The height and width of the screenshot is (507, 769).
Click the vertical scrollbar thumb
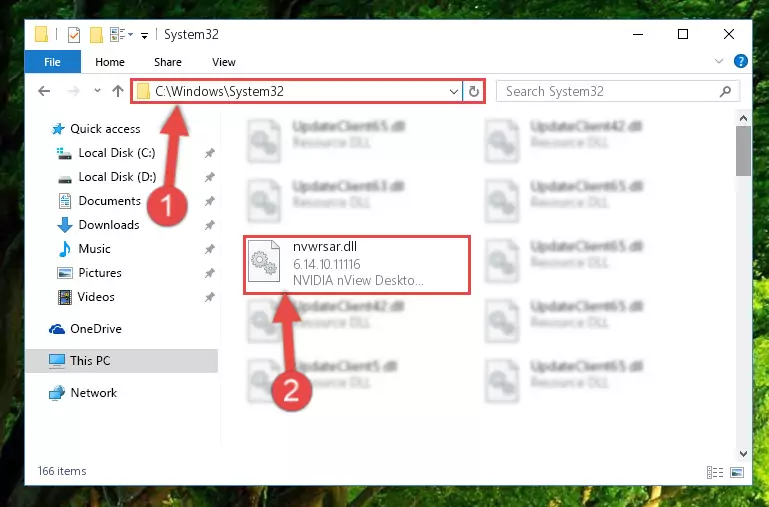click(x=743, y=151)
